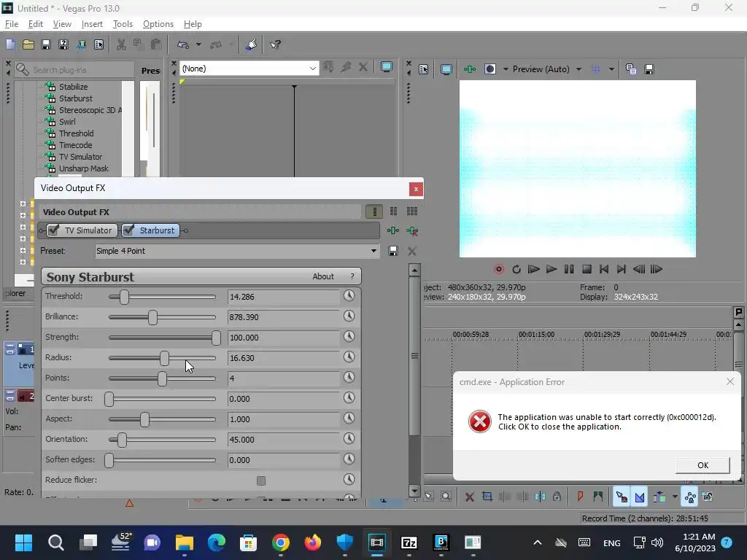Toggle Split Screen View icon
The image size is (747, 560).
click(489, 69)
